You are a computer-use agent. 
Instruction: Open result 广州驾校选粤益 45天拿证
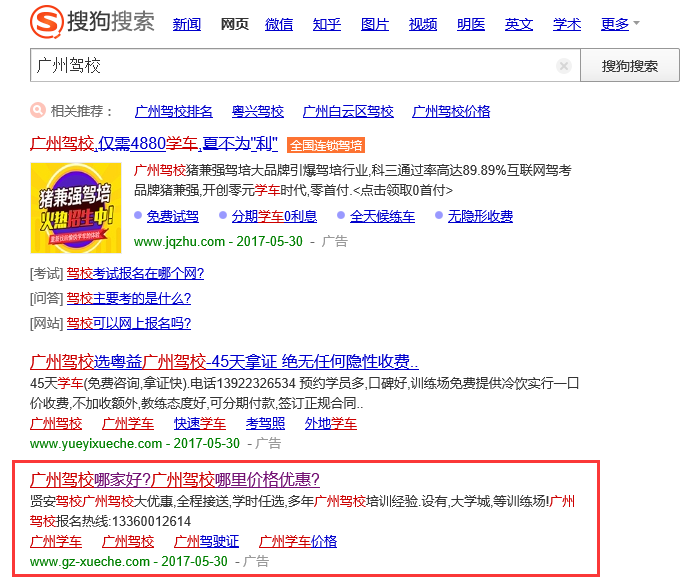pyautogui.click(x=224, y=362)
